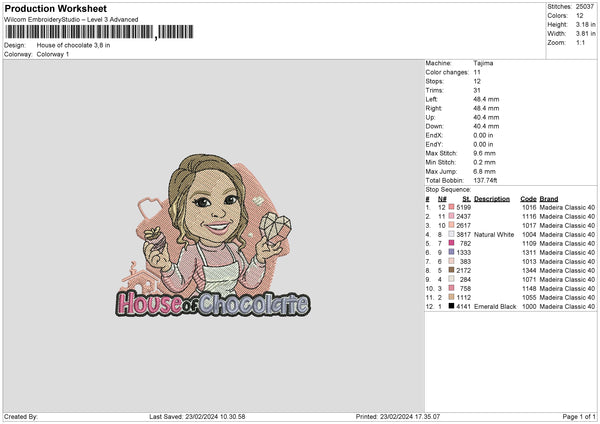Image resolution: width=600 pixels, height=424 pixels.
Task: Click the Max Jump value 6.8 mm
Action: click(x=484, y=171)
